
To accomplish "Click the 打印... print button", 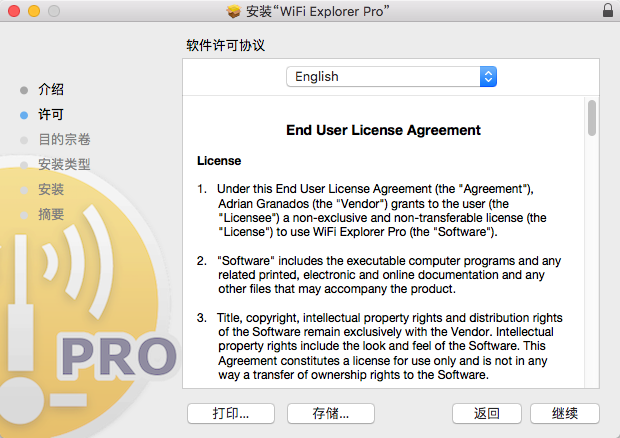I will [x=231, y=413].
